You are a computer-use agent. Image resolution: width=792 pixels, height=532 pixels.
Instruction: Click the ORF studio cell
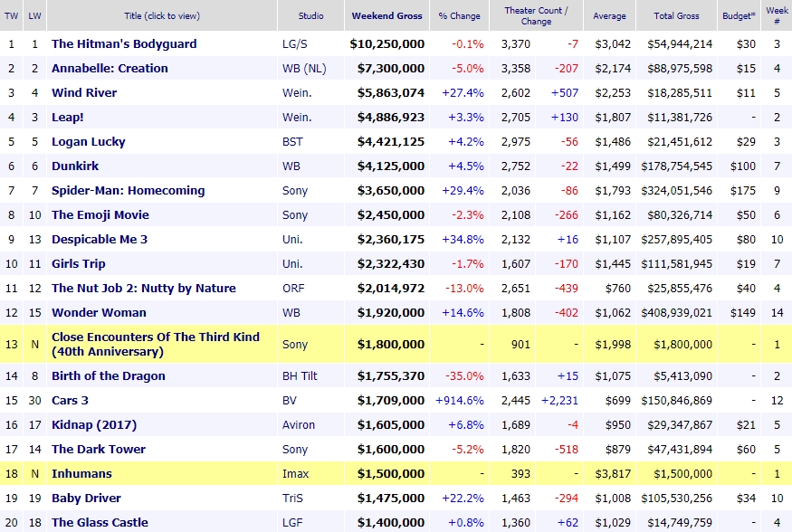point(293,289)
